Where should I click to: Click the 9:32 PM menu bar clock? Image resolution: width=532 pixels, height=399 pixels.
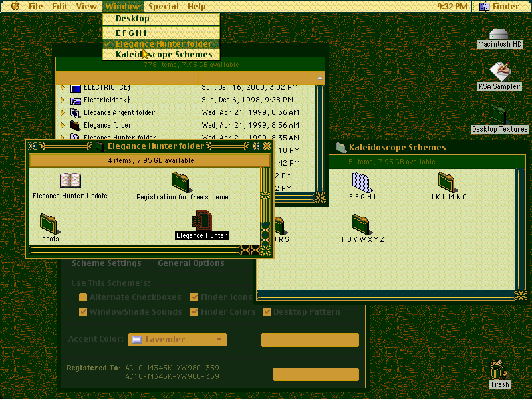(x=452, y=7)
